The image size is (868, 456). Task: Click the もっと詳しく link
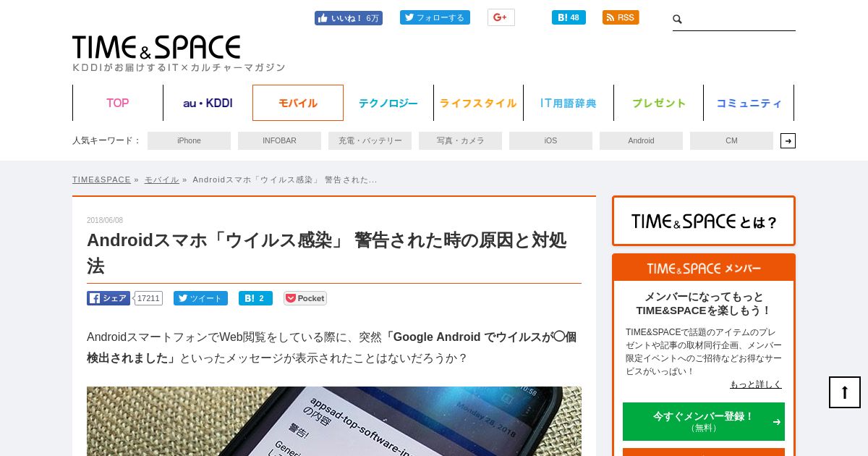tap(755, 384)
